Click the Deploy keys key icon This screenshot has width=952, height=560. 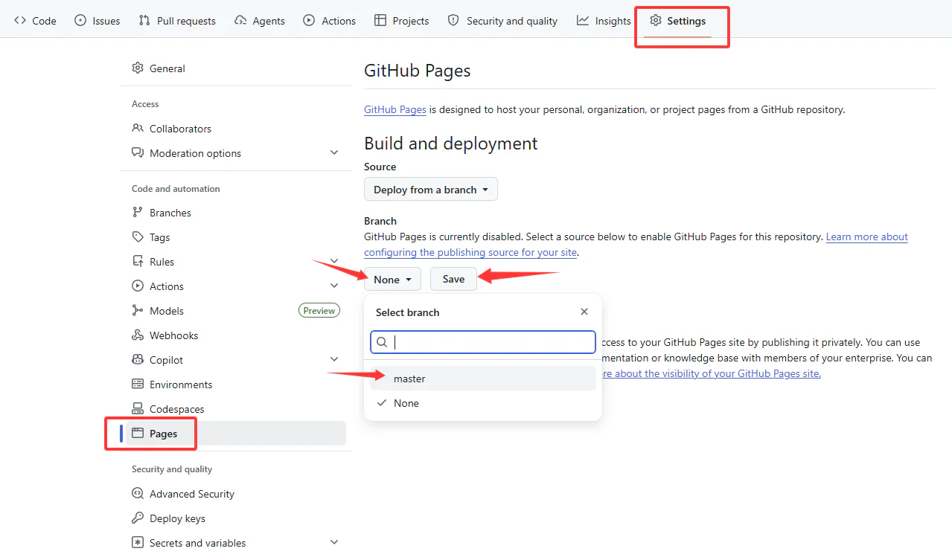(x=138, y=518)
